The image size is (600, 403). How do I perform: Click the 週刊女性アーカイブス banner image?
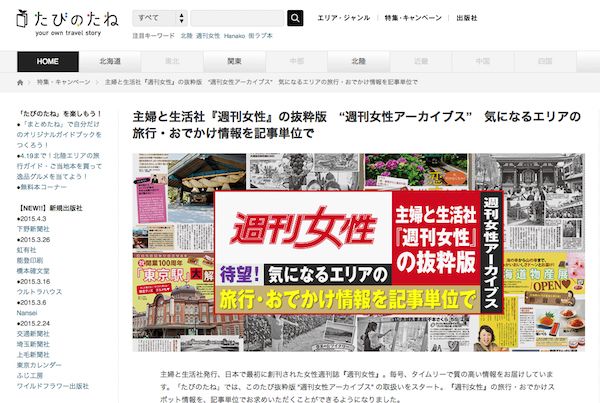tap(359, 253)
